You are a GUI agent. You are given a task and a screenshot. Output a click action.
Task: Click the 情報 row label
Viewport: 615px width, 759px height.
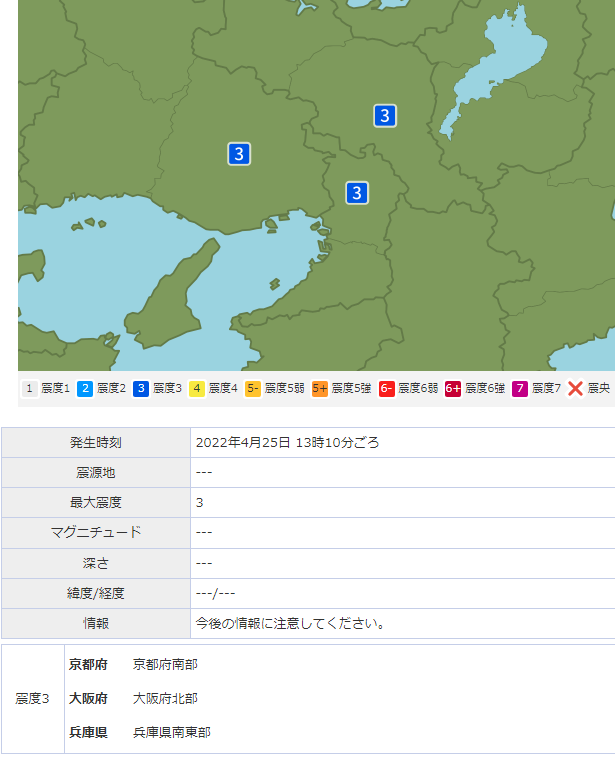tap(96, 623)
